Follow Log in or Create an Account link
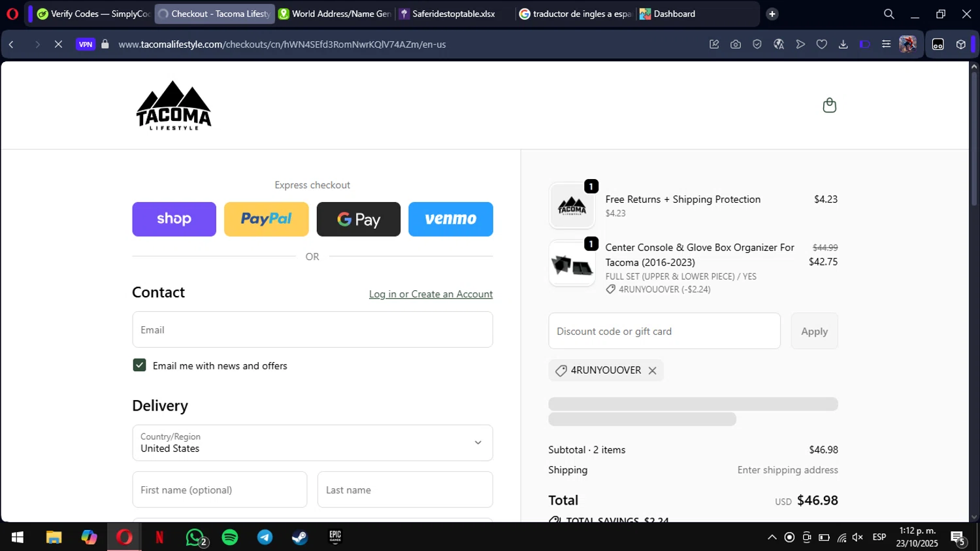980x551 pixels. [431, 294]
